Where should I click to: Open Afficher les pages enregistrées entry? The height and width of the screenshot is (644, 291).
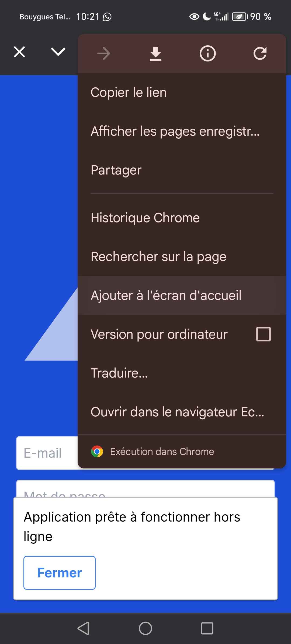coord(182,131)
